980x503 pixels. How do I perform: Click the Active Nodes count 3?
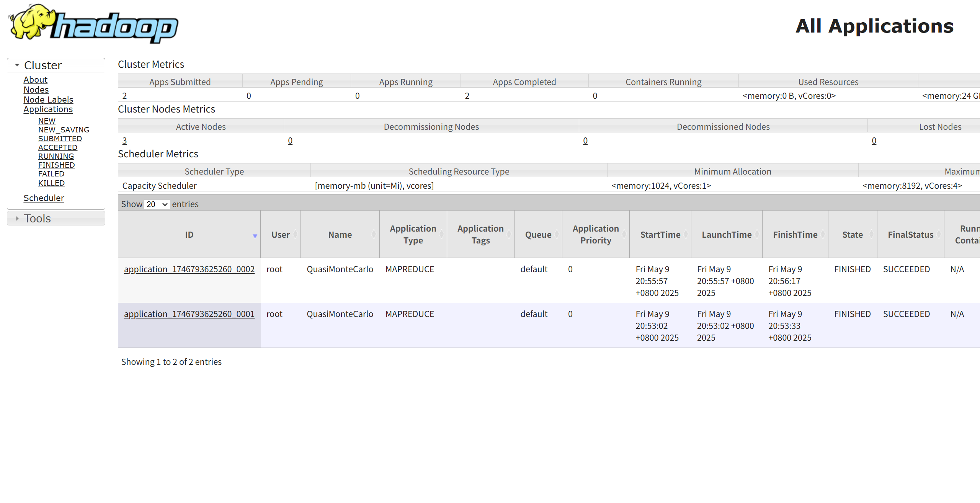tap(124, 140)
